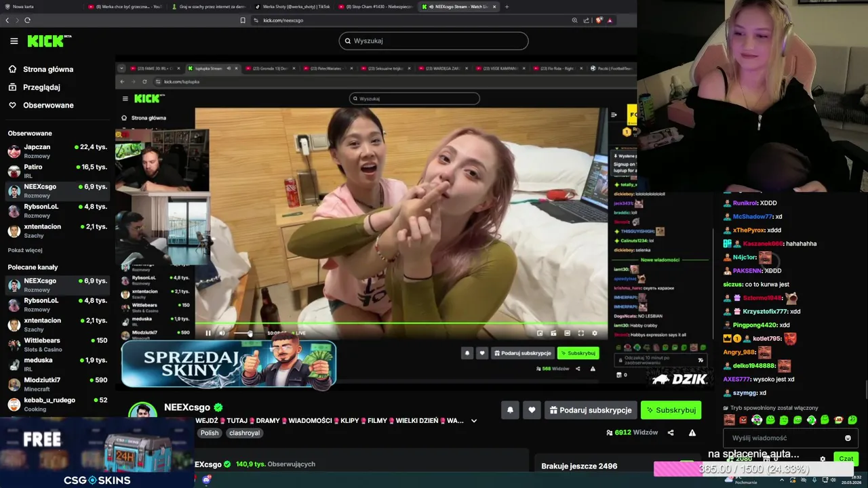Share the NEEXcsgo stream
This screenshot has height=488, width=868.
pyautogui.click(x=671, y=432)
